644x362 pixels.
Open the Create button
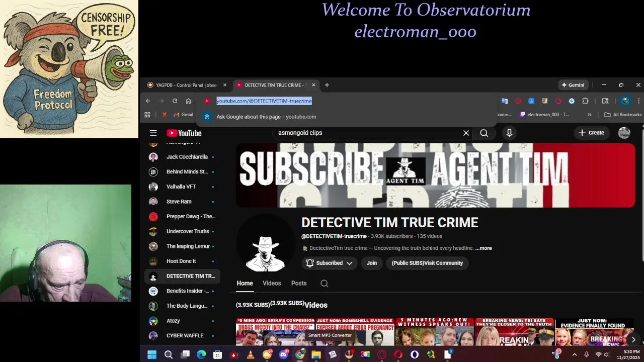(591, 133)
